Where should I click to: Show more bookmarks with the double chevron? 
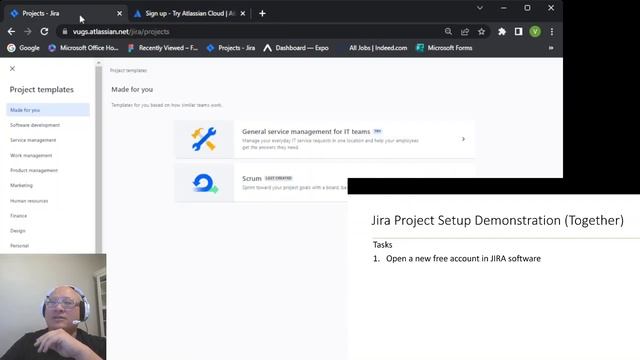click(x=551, y=48)
